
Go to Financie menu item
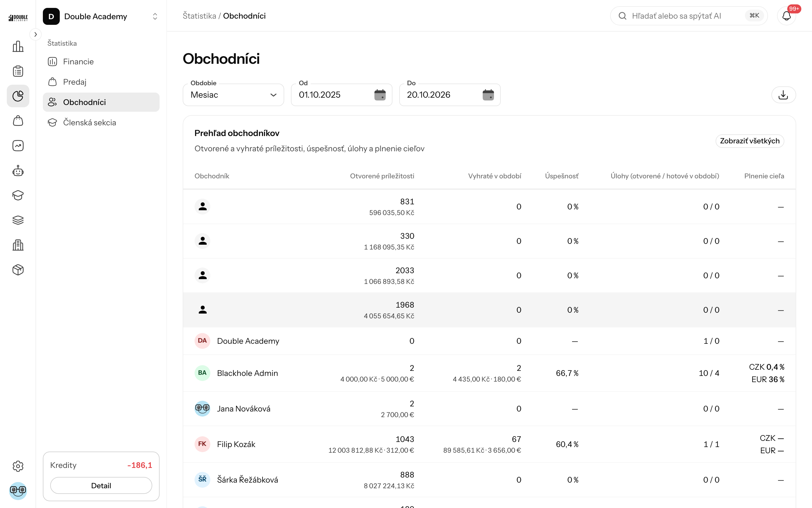click(101, 62)
